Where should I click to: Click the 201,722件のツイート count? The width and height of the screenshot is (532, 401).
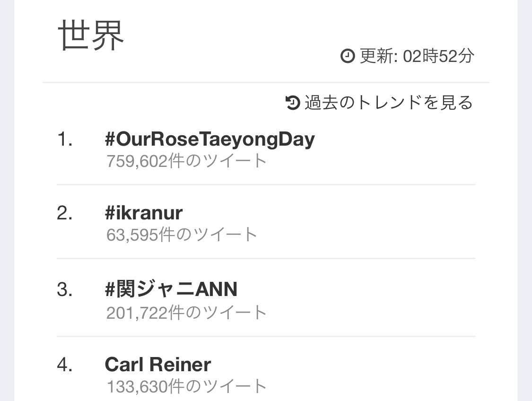pos(186,313)
